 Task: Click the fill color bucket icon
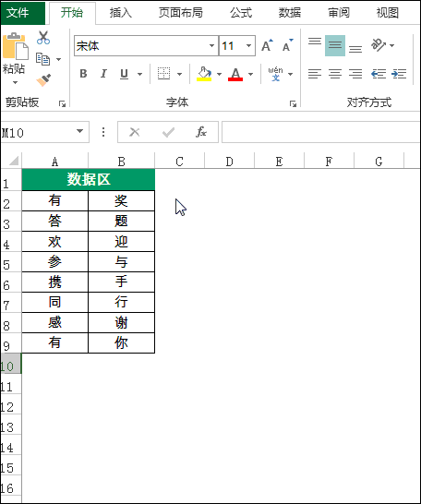tap(204, 74)
